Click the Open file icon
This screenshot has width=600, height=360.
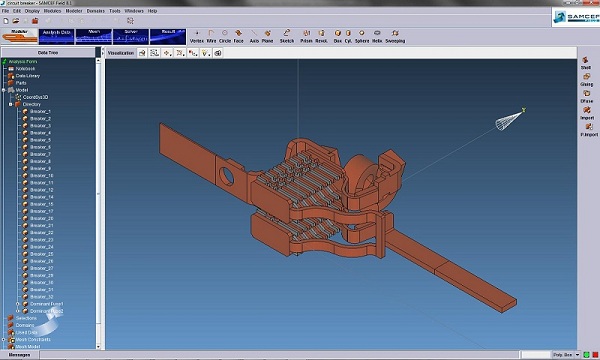tap(16, 21)
